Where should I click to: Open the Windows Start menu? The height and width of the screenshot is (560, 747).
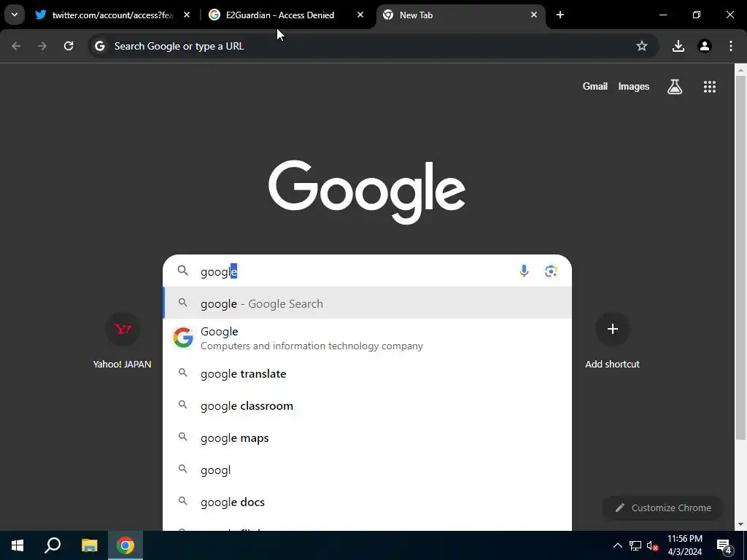pos(18,545)
